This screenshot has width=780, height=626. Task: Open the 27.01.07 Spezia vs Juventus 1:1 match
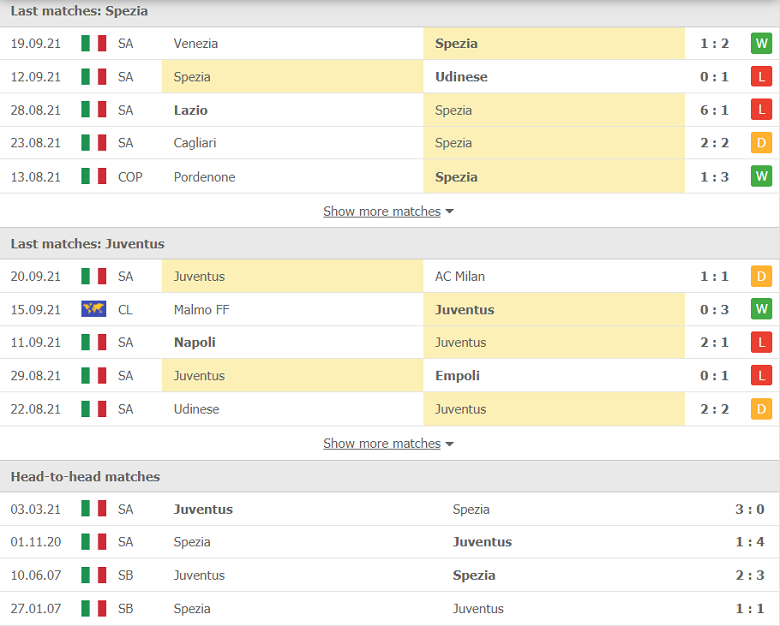pos(390,609)
